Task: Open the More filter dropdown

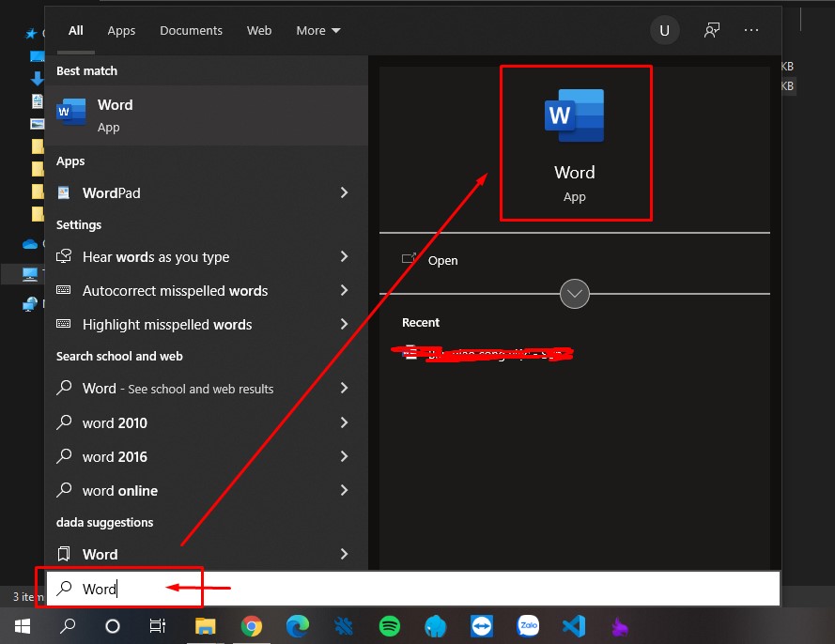Action: coord(317,31)
